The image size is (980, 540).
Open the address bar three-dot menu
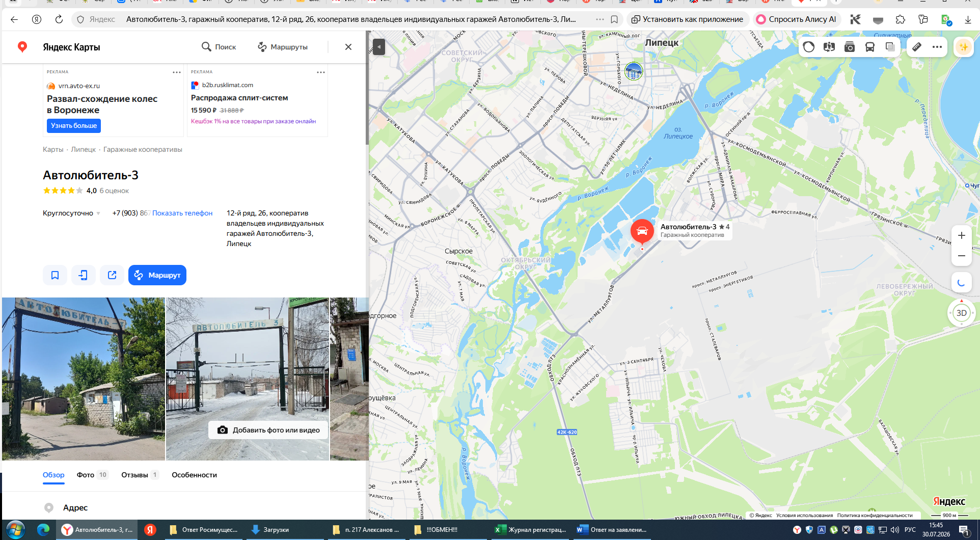pos(600,19)
